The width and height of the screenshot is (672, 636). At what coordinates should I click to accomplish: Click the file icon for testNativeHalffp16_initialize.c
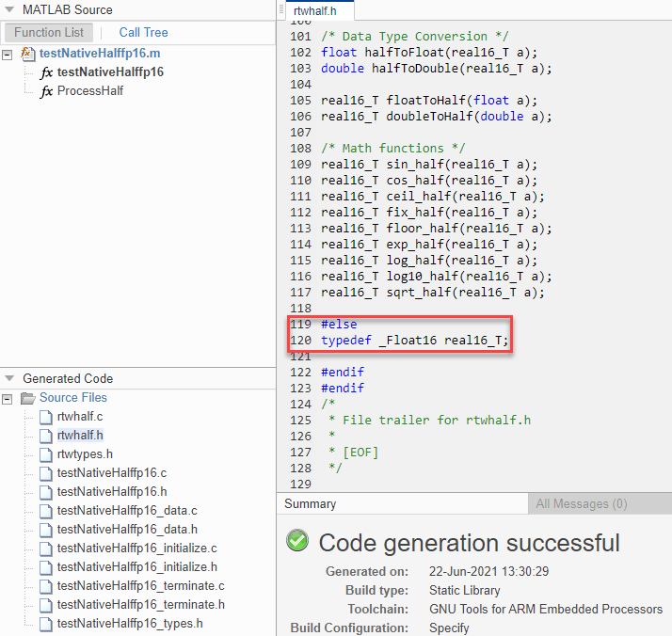(46, 549)
